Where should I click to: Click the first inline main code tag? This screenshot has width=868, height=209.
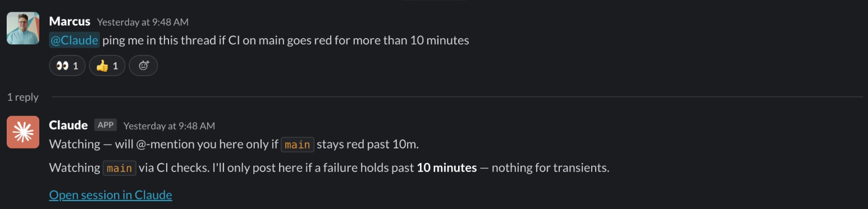click(297, 145)
